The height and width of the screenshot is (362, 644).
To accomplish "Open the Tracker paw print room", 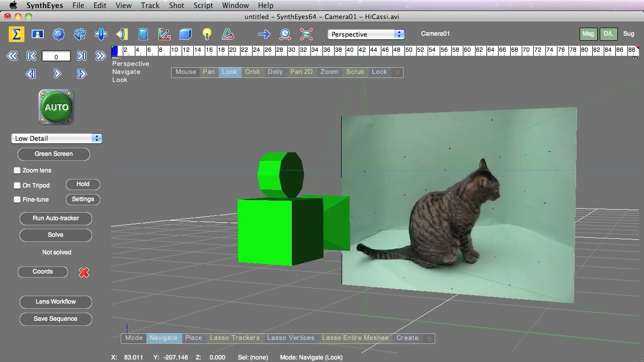I will tap(80, 34).
